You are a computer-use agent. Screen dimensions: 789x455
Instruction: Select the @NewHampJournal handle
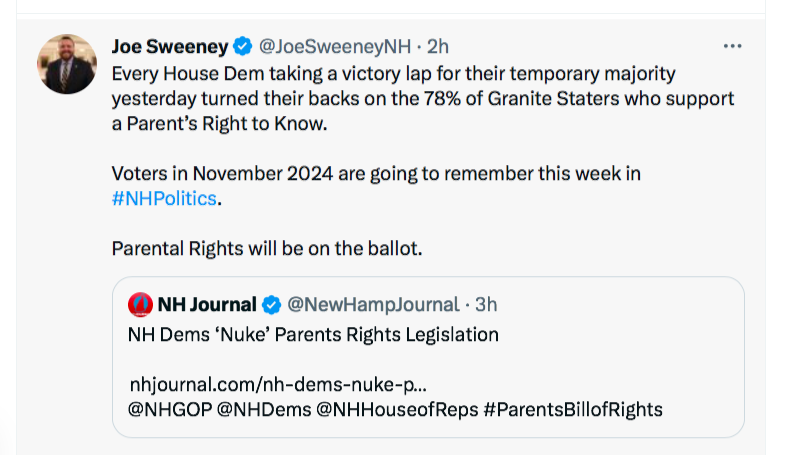(374, 304)
